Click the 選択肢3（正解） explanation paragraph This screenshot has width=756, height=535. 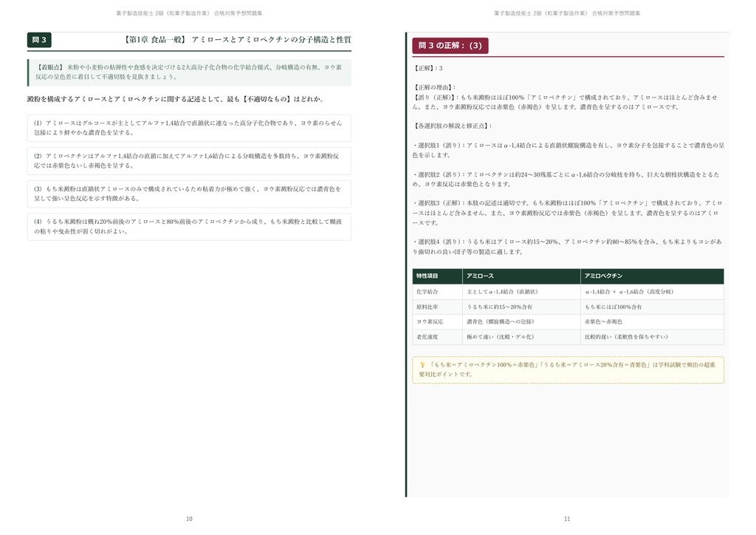[x=568, y=213]
